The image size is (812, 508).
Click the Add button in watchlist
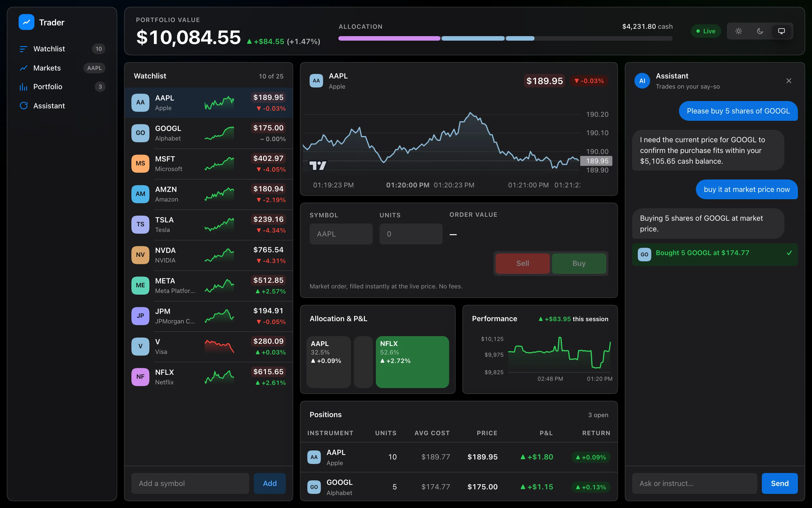point(270,483)
